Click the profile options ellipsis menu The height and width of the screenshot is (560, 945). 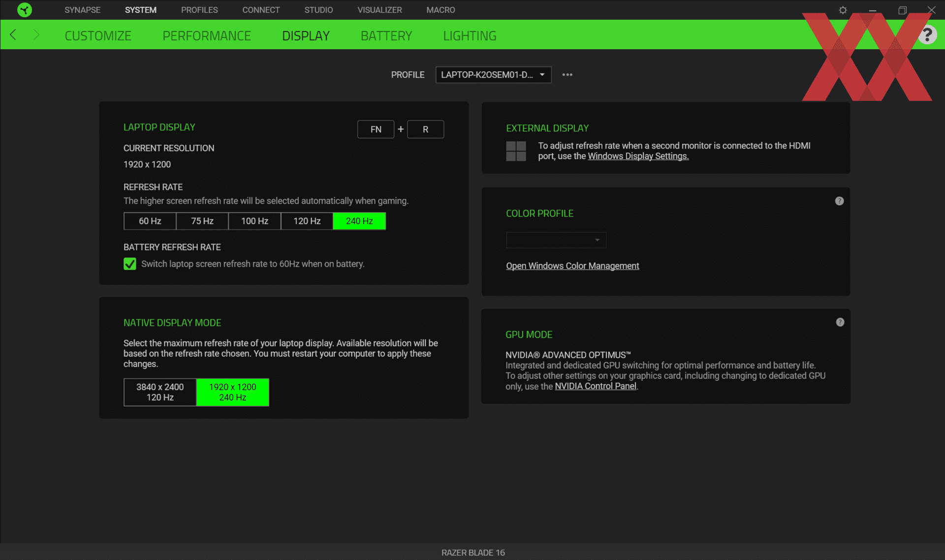[567, 75]
